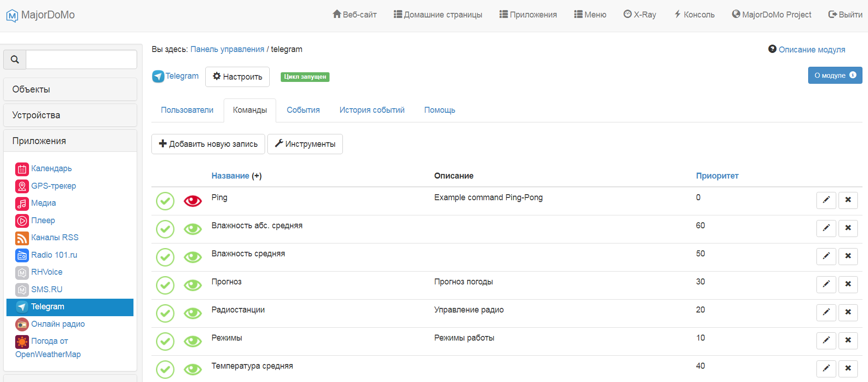Open GPS-трекер from sidebar
The height and width of the screenshot is (382, 868).
click(46, 186)
